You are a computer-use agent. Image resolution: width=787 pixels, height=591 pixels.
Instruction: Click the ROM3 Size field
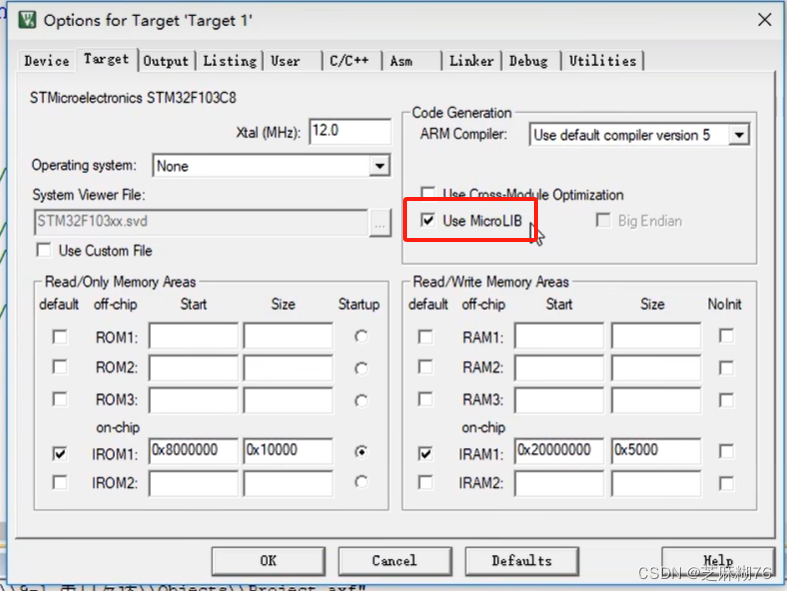click(x=288, y=400)
